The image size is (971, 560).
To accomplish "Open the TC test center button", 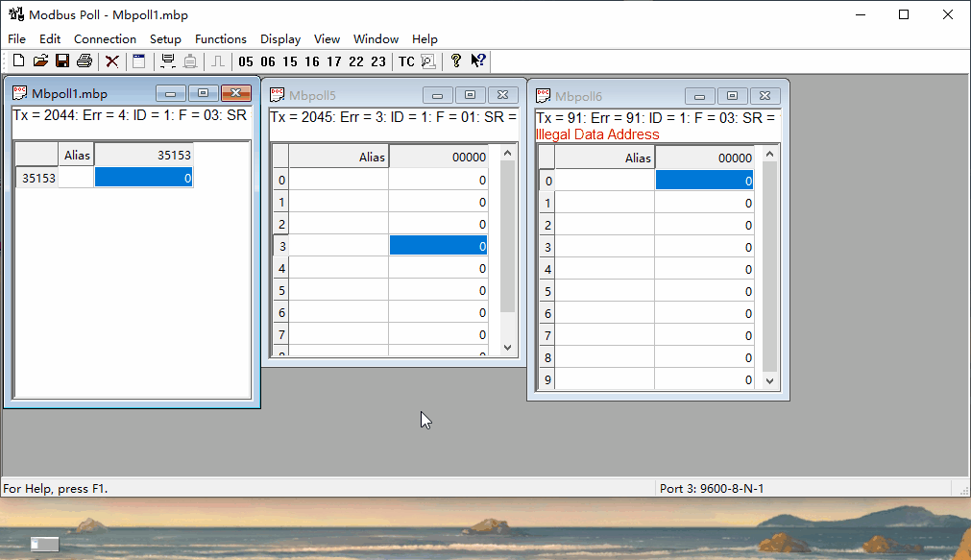I will click(x=406, y=61).
